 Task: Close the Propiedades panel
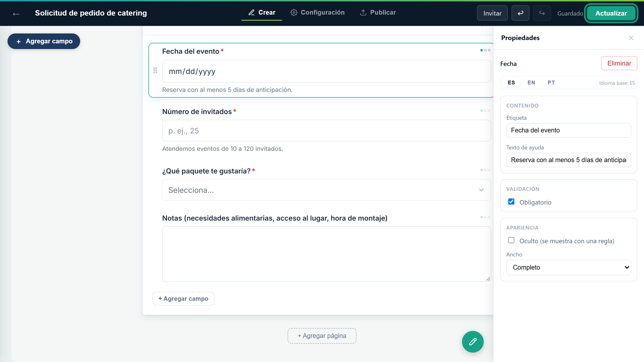631,38
